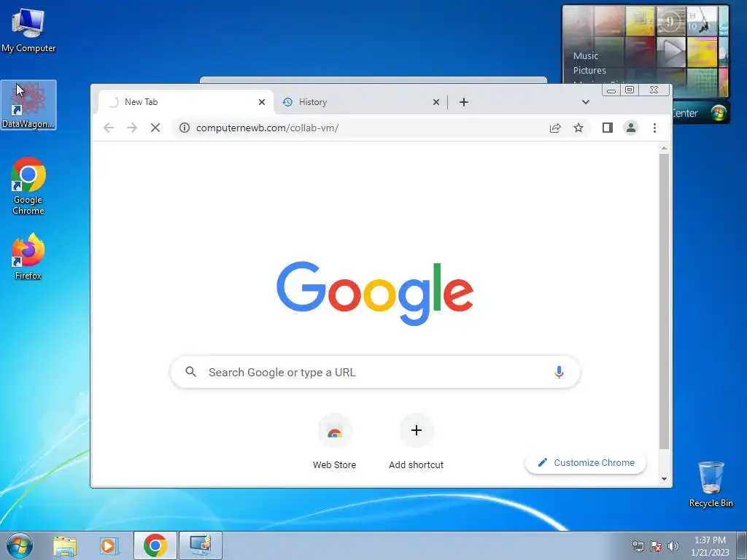
Task: Go forward in Chrome navigation
Action: tap(132, 128)
